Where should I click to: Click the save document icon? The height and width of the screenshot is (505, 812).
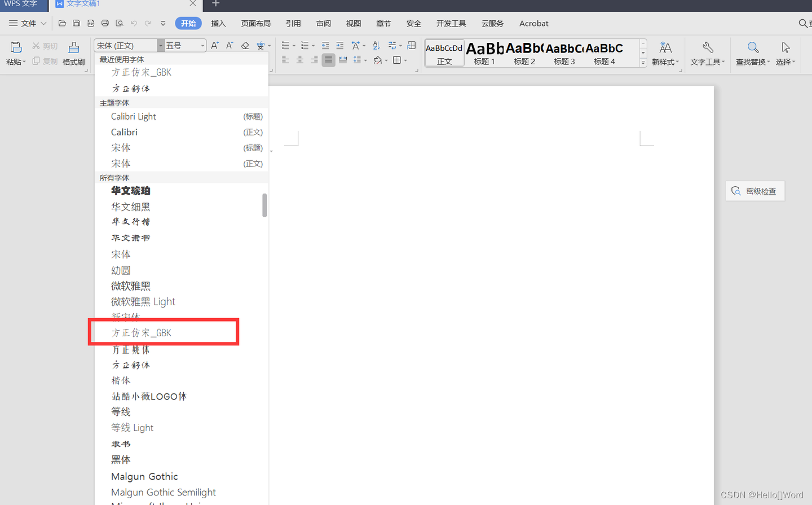76,23
